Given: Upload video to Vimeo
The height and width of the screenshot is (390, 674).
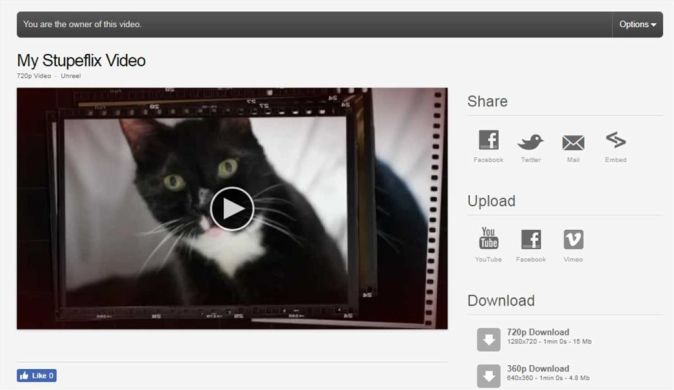Looking at the screenshot, I should tap(573, 240).
